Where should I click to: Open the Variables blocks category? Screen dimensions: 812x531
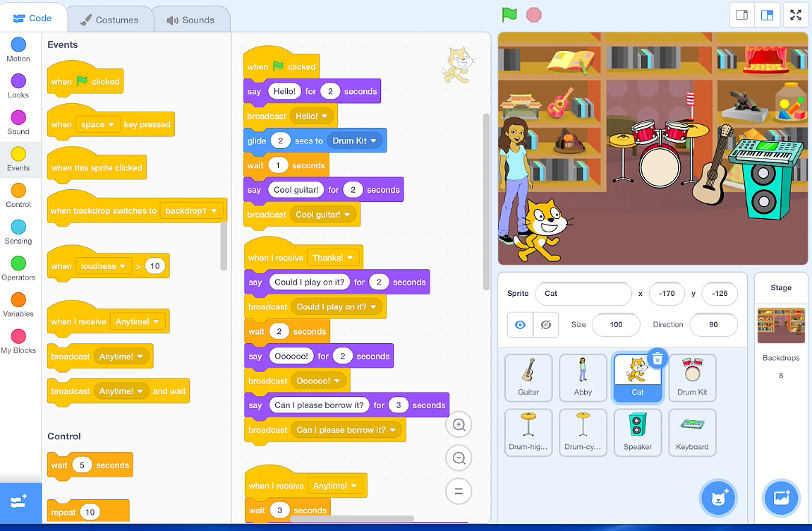point(18,305)
